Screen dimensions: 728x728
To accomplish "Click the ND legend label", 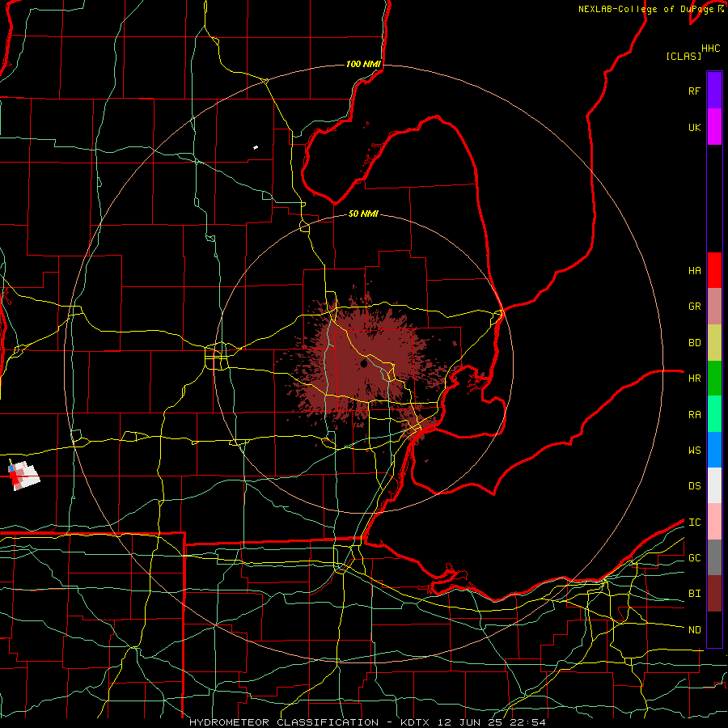I will coord(694,630).
